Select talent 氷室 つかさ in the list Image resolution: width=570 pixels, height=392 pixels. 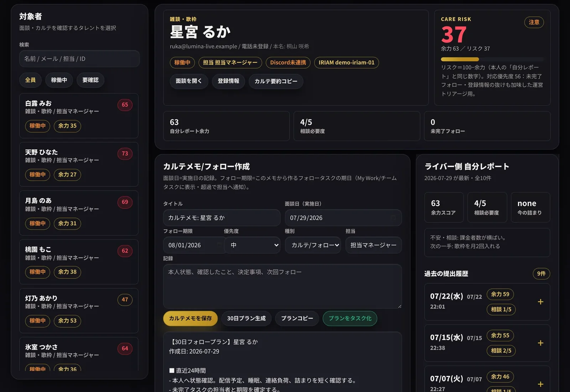coord(79,354)
